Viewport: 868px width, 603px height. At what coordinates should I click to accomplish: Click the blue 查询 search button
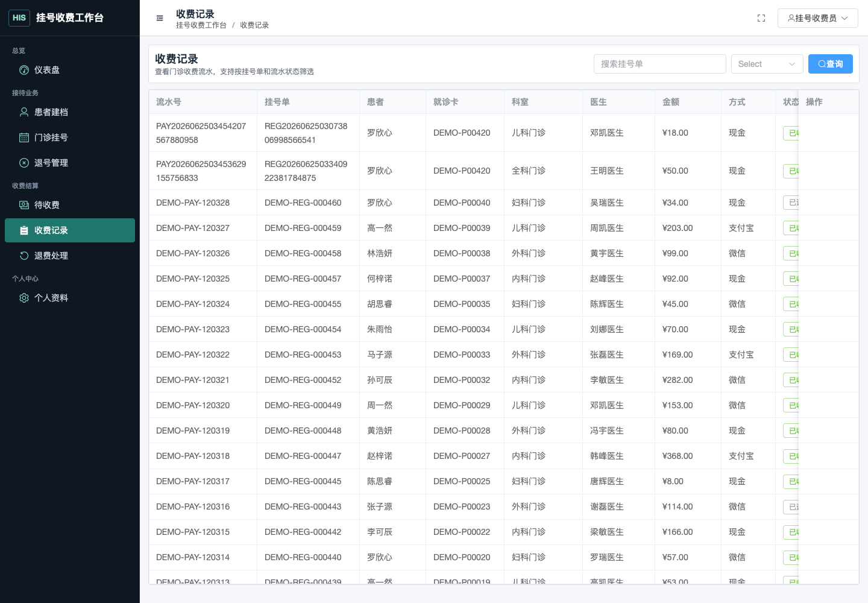tap(830, 64)
